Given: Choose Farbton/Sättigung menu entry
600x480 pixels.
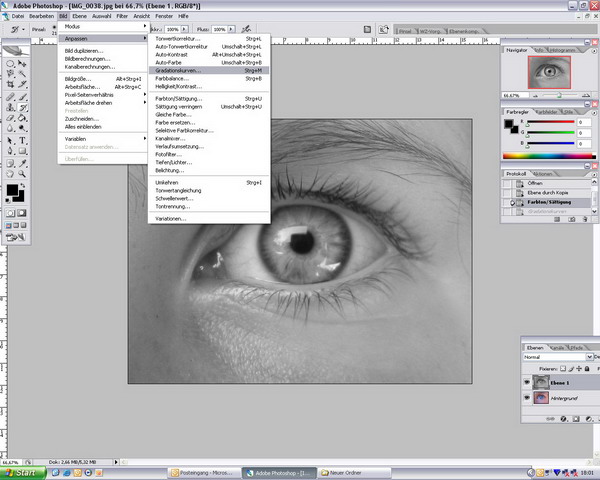Looking at the screenshot, I should click(x=209, y=98).
